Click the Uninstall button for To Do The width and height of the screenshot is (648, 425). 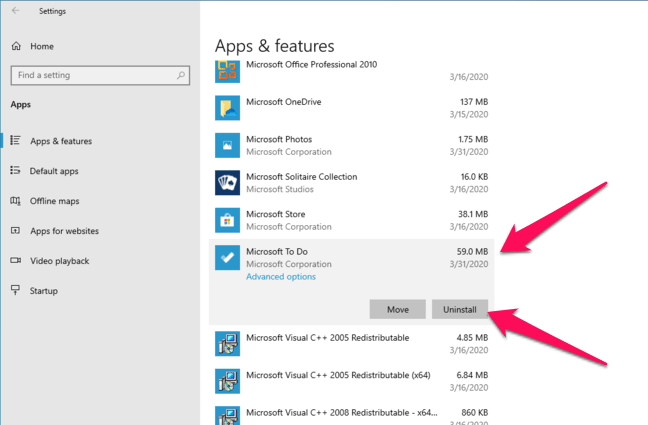460,309
